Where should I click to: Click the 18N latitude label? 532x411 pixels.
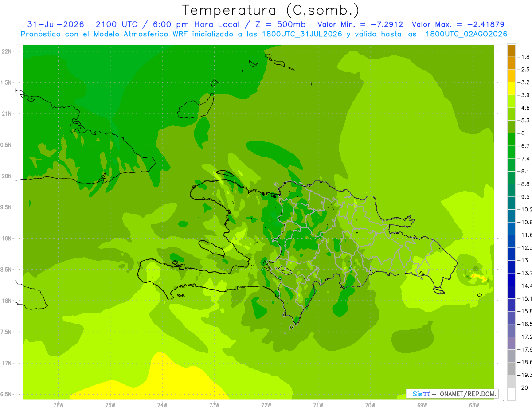(x=8, y=301)
